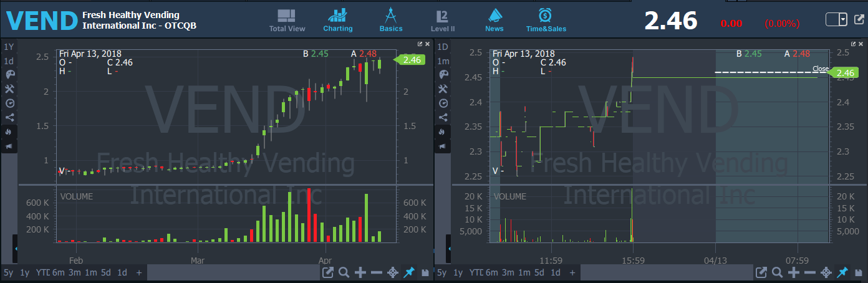Toggle the megaphone icon in right chart

coord(443,146)
